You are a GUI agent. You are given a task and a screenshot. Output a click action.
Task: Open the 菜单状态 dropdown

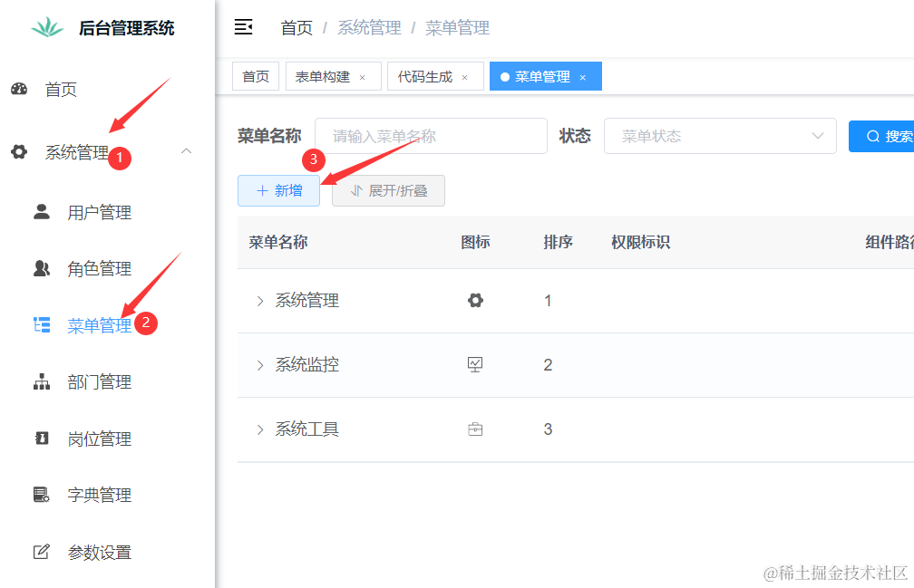tap(720, 136)
